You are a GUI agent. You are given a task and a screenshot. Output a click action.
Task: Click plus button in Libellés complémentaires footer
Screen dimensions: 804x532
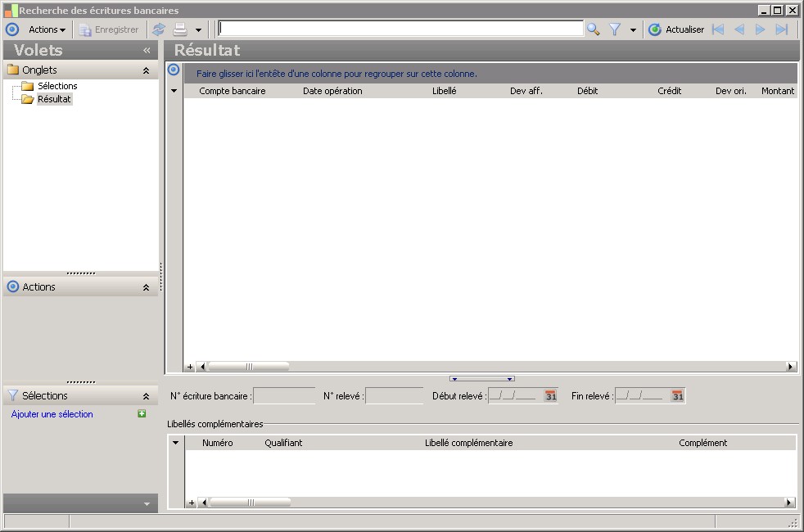pos(192,503)
